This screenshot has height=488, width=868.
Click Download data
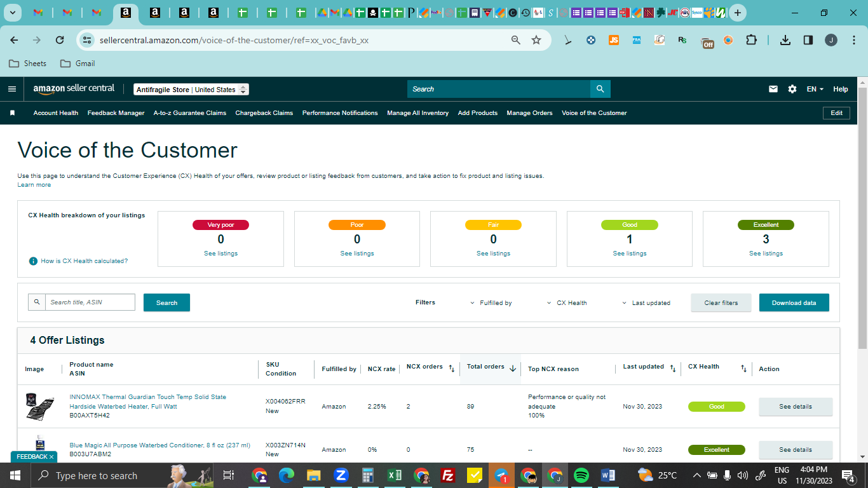794,302
